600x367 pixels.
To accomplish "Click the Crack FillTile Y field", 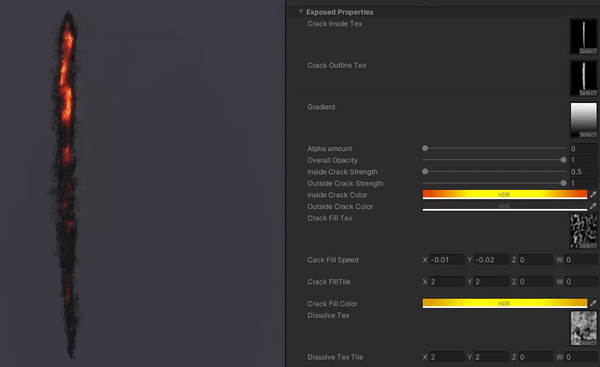I will (x=492, y=282).
